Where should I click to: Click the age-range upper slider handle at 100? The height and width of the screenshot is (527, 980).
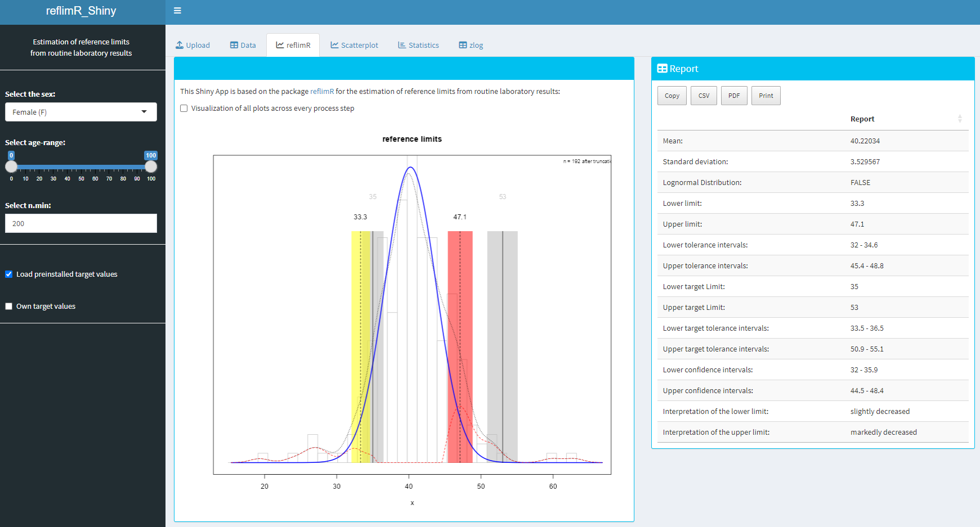(x=151, y=166)
